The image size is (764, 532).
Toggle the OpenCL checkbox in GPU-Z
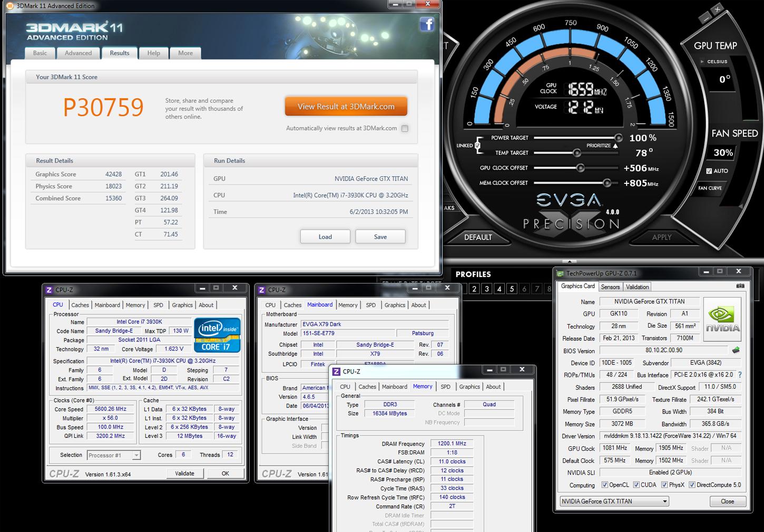(x=604, y=485)
